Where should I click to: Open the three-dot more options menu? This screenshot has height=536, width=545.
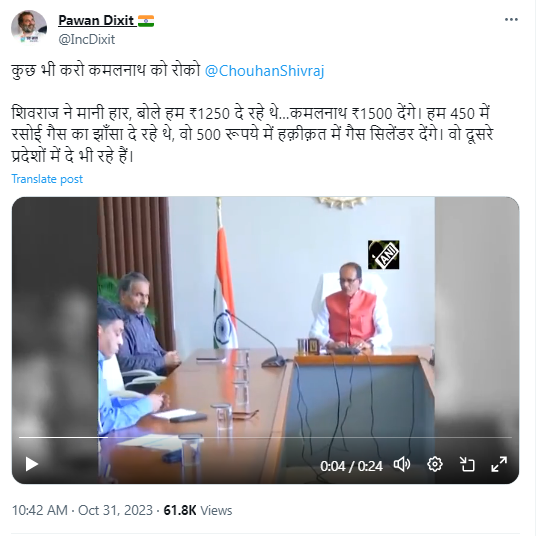point(511,20)
